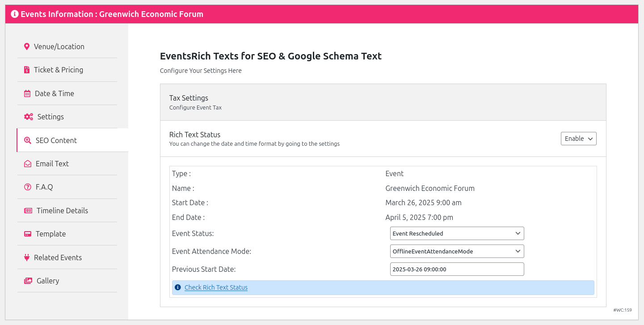Click the Events Information header title
644x325 pixels.
point(112,14)
